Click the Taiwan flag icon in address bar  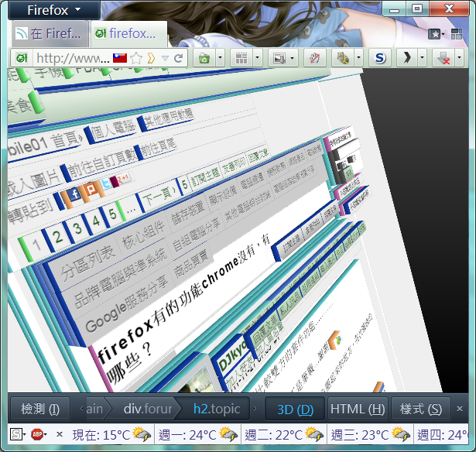[x=120, y=58]
